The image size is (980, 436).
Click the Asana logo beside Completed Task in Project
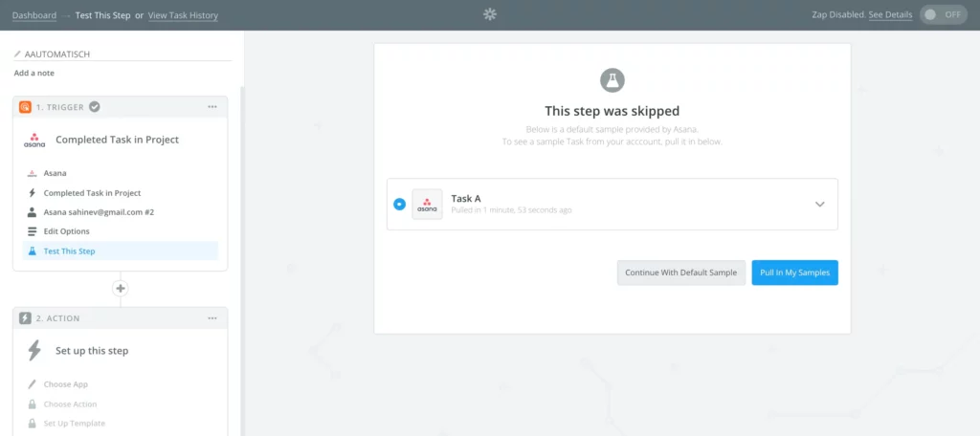tap(34, 140)
